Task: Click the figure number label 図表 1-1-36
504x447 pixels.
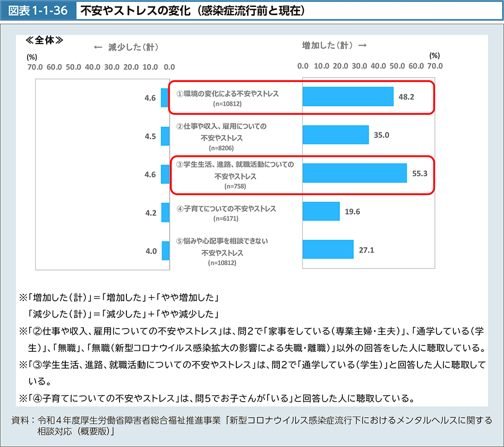Action: (38, 10)
